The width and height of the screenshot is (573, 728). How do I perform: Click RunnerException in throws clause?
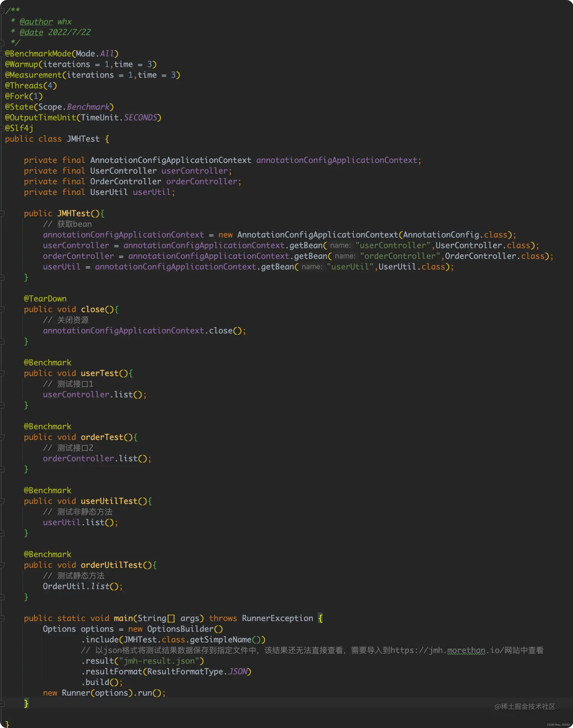(277, 618)
